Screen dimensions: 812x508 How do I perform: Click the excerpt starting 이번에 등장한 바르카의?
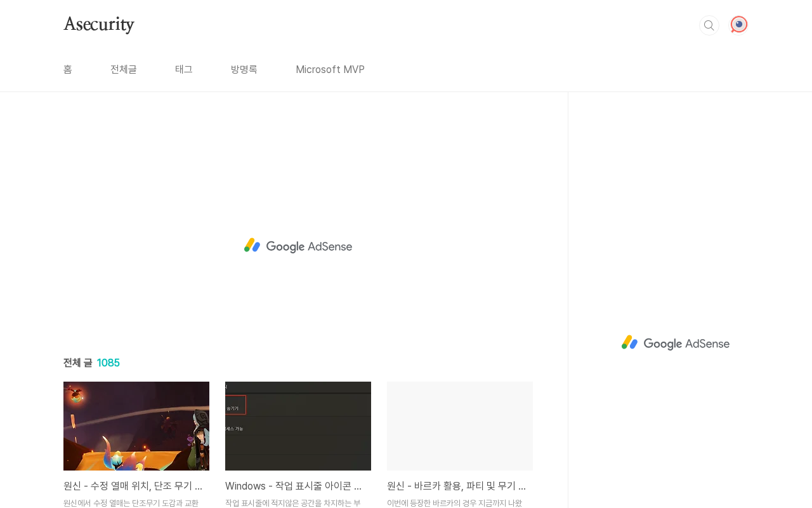[x=455, y=503]
